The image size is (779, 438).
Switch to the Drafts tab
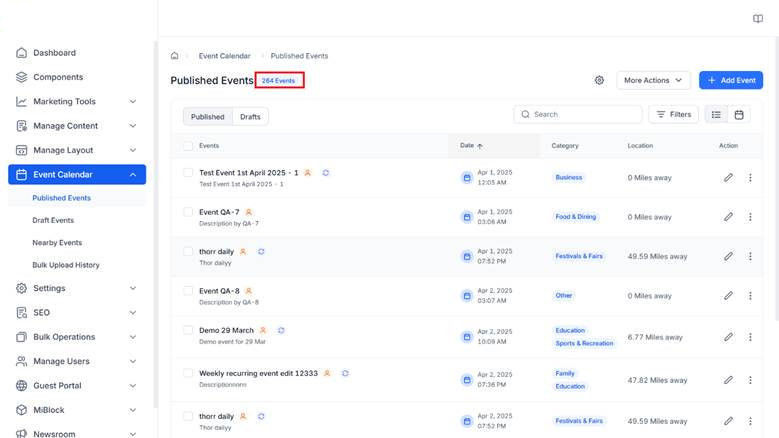[250, 117]
